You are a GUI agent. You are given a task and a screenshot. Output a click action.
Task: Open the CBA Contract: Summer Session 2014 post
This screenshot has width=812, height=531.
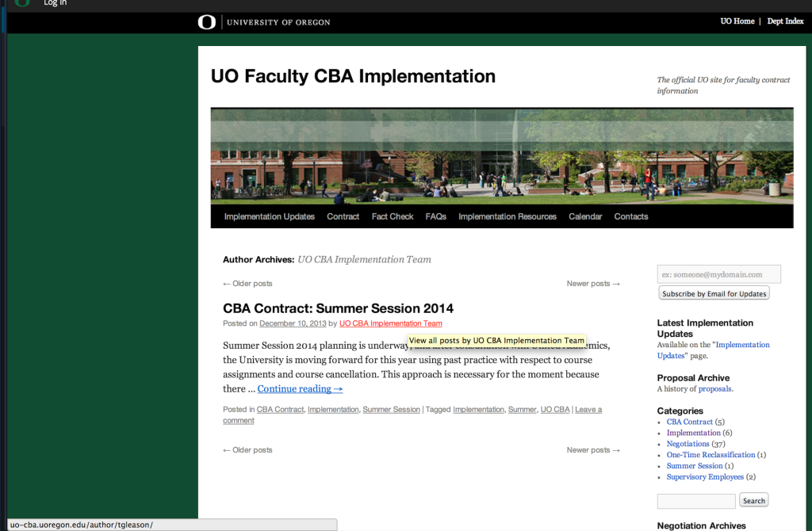coord(338,308)
